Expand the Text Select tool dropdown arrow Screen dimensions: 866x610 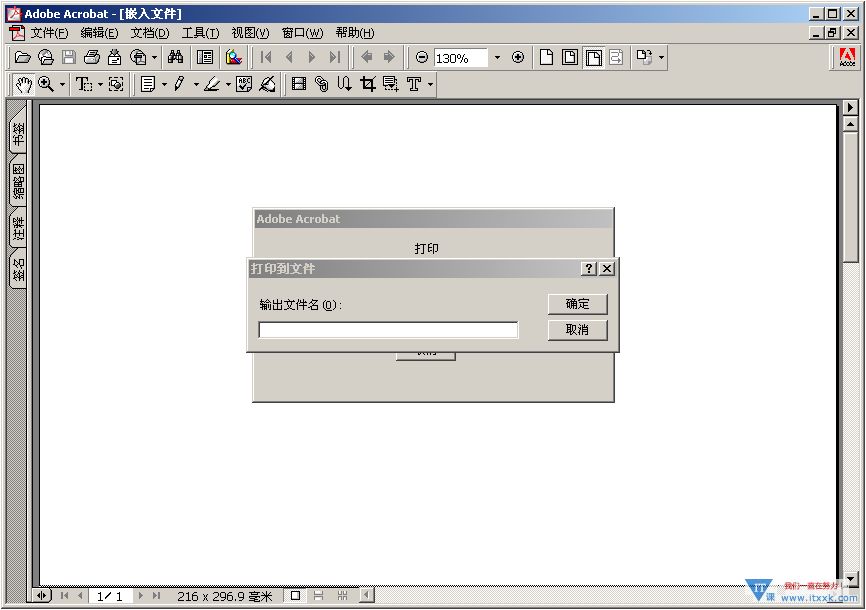tap(100, 85)
